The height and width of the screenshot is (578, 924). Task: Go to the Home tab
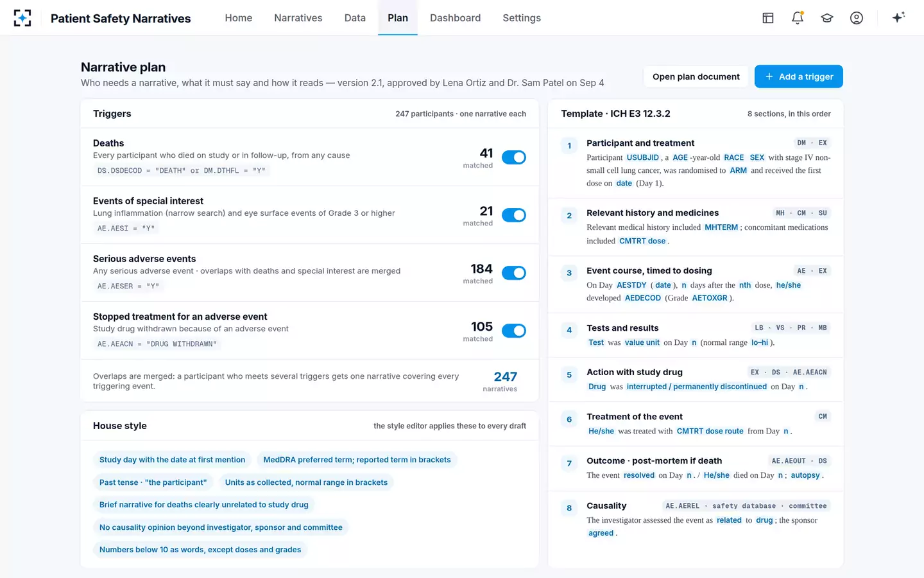pos(239,18)
